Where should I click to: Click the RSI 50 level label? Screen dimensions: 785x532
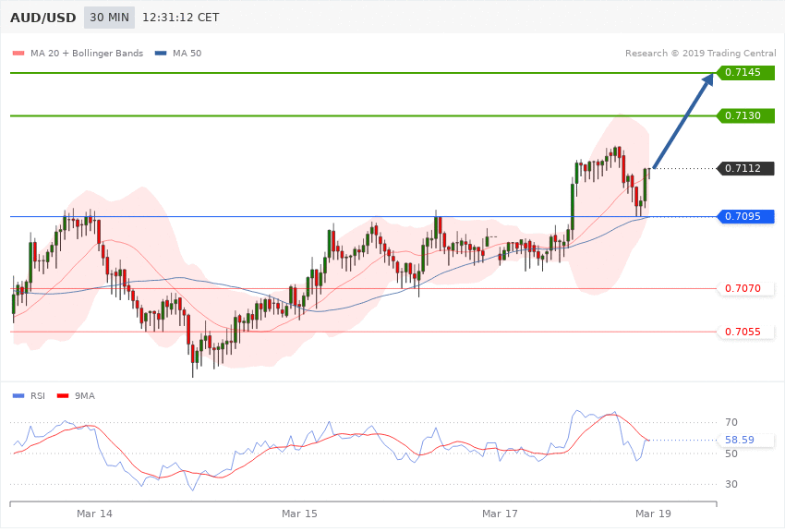[731, 453]
